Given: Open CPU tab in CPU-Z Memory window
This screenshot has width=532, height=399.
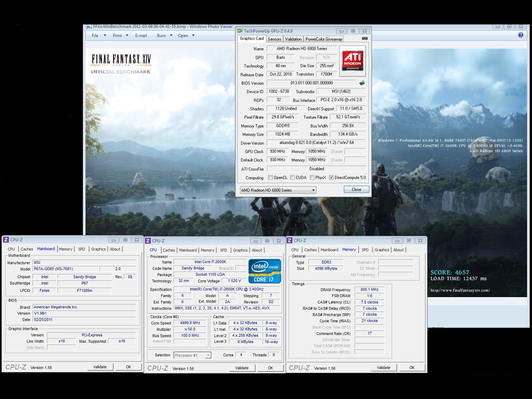Looking at the screenshot, I should point(295,250).
